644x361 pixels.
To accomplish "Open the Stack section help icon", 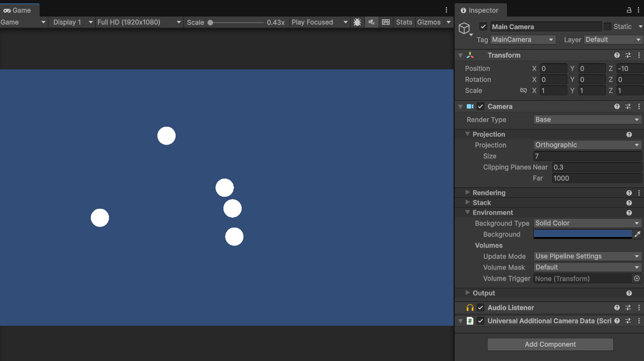I will 629,203.
